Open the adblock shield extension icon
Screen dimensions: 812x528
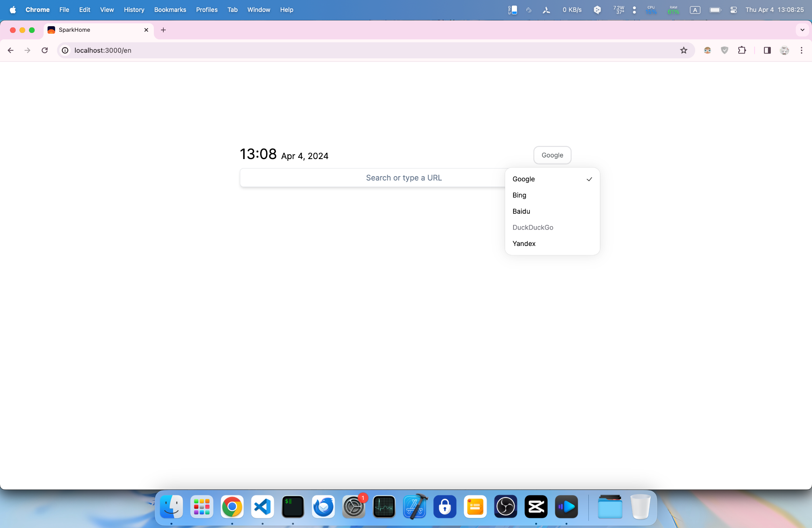click(x=725, y=50)
